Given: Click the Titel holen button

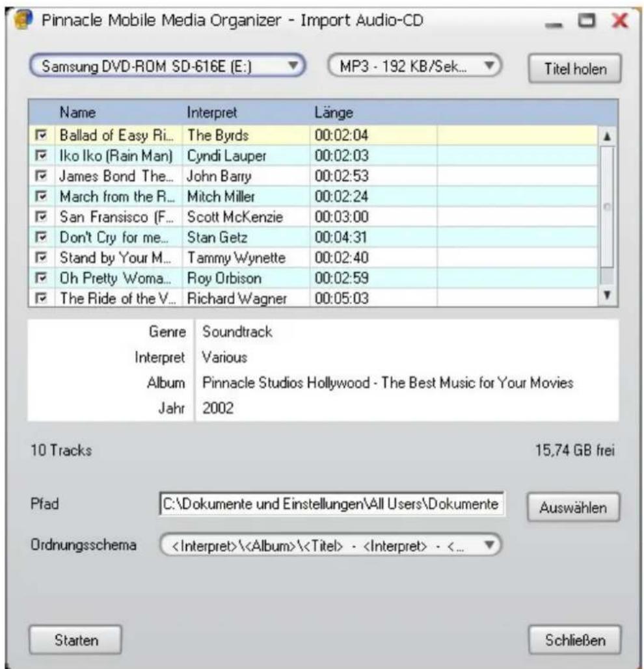Looking at the screenshot, I should (x=575, y=68).
